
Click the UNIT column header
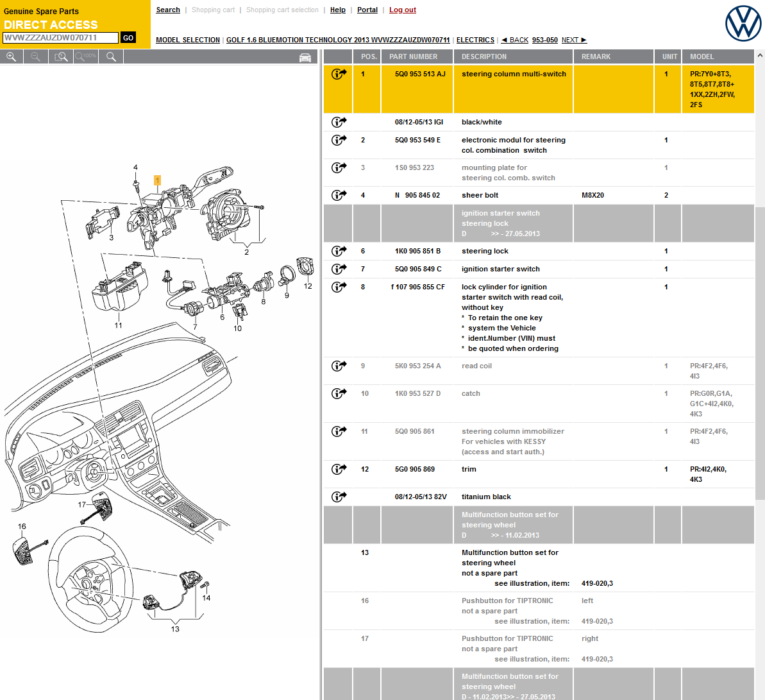[x=669, y=56]
